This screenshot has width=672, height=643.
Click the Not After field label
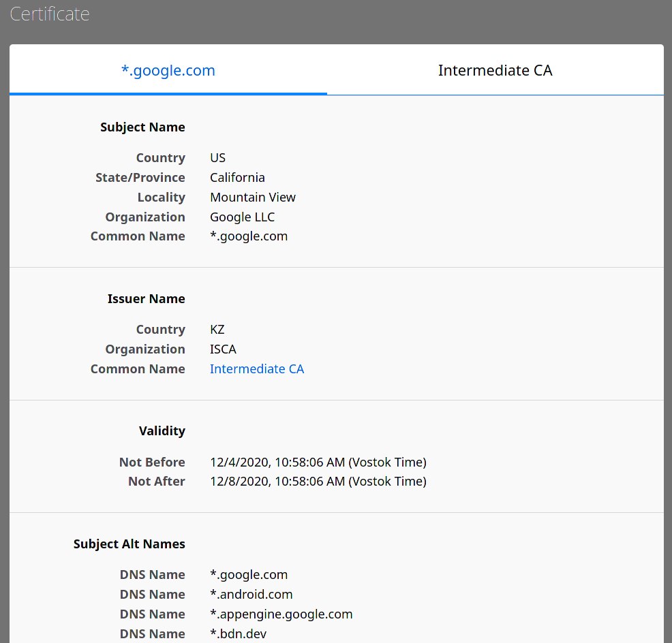pos(157,481)
